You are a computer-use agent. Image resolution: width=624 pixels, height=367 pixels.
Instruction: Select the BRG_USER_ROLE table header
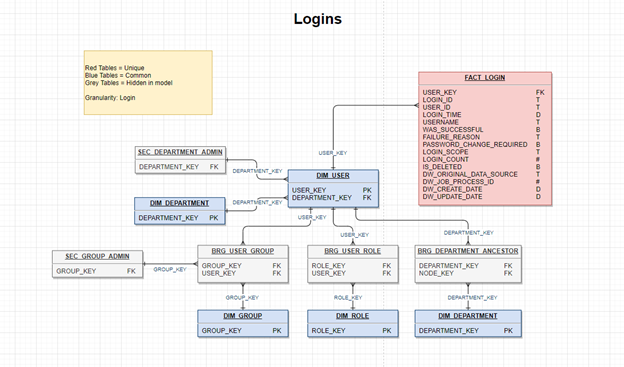click(353, 251)
